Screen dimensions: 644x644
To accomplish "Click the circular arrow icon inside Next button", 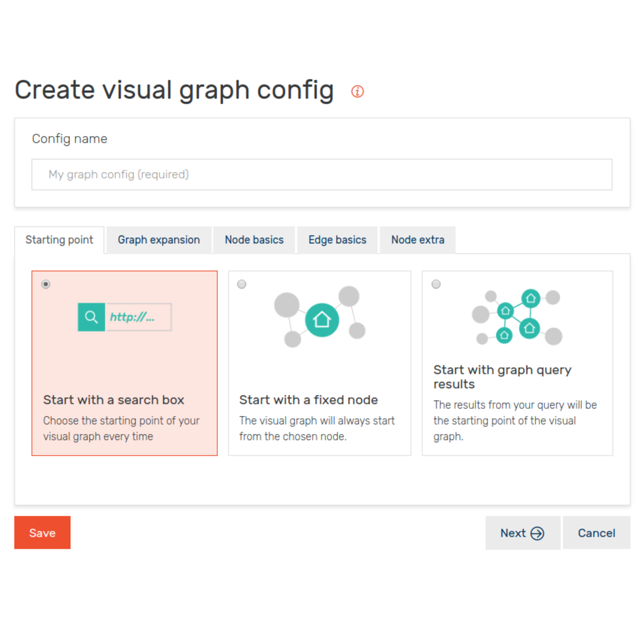I will 537,533.
